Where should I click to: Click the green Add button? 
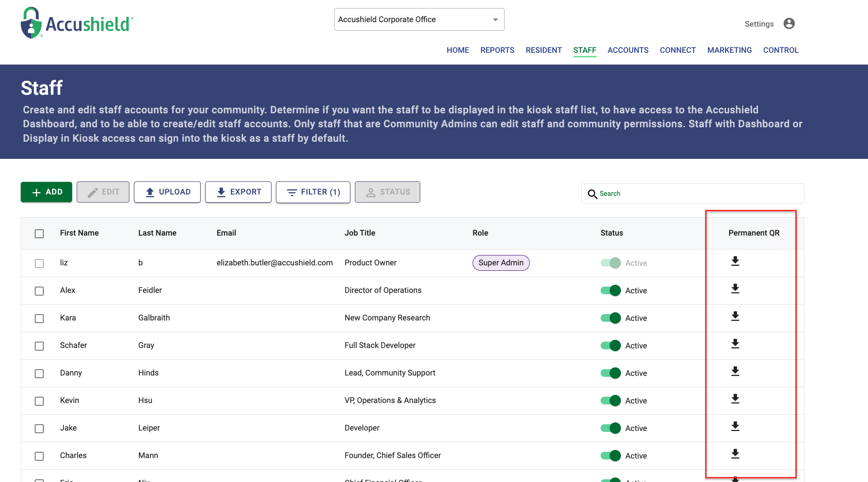[x=46, y=192]
